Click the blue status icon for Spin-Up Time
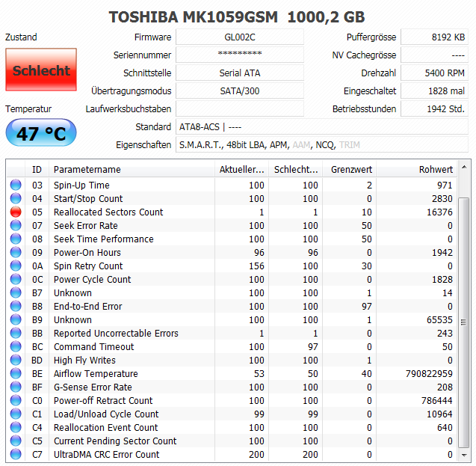The width and height of the screenshot is (476, 466). click(x=16, y=185)
